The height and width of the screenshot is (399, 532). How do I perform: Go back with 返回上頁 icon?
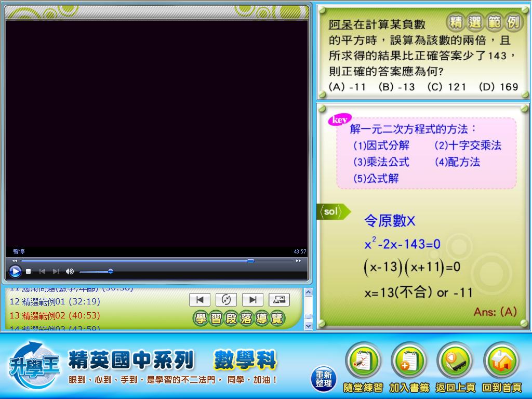coord(456,361)
